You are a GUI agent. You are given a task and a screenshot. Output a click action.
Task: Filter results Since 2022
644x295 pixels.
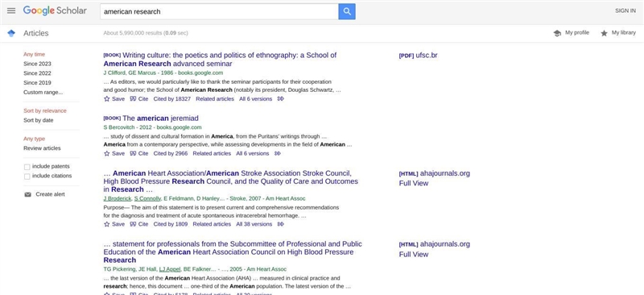point(37,73)
